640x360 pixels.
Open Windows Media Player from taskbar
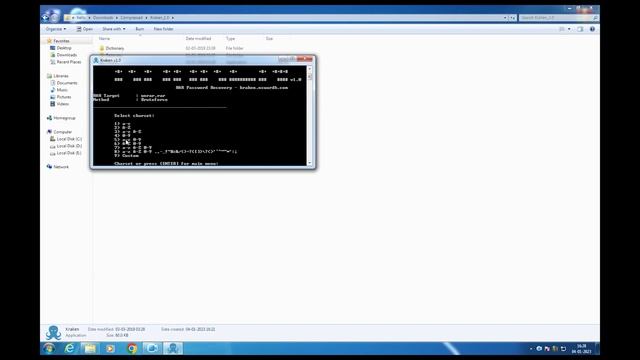(110, 349)
